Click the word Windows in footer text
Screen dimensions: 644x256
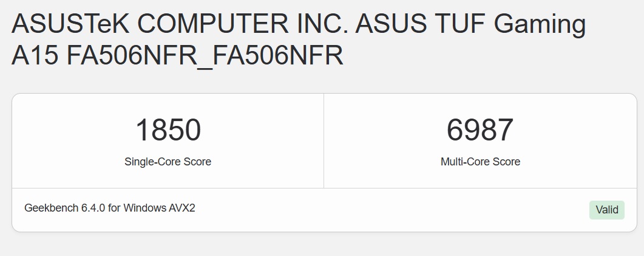(x=146, y=208)
